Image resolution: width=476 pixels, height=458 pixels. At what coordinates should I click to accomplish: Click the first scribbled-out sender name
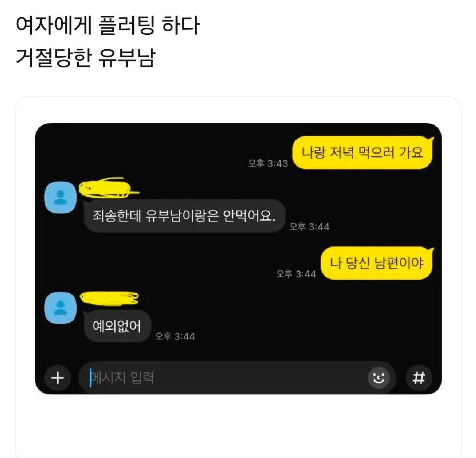pos(108,188)
